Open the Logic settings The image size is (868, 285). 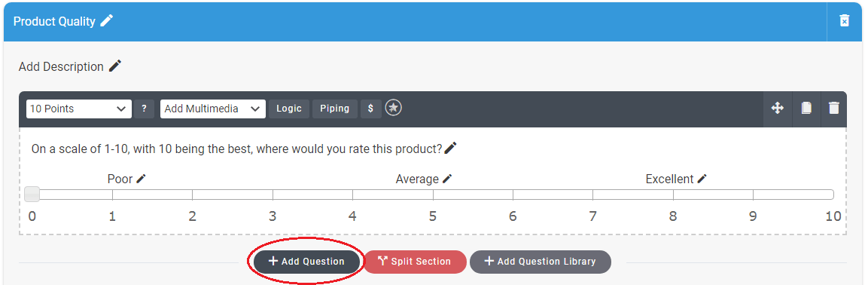pos(289,109)
